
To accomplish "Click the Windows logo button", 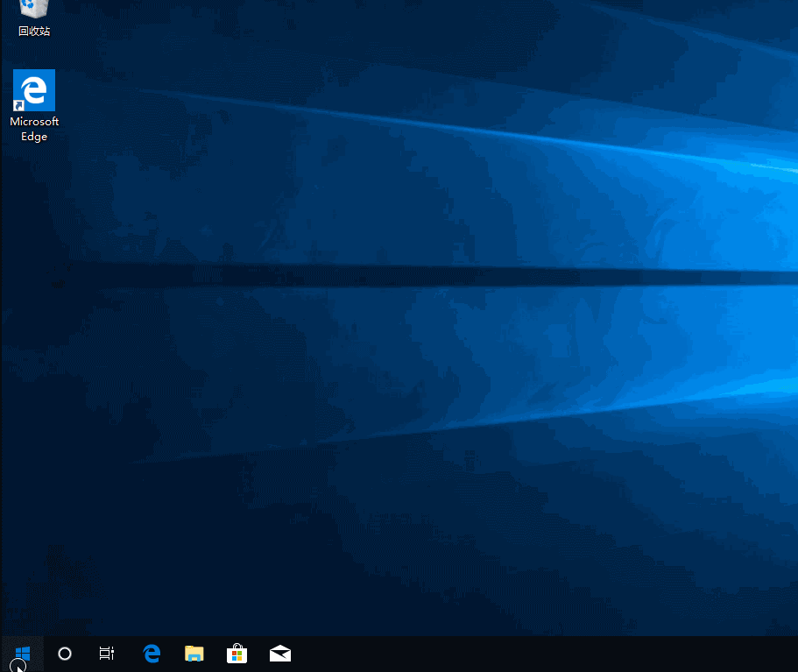I will [x=21, y=653].
